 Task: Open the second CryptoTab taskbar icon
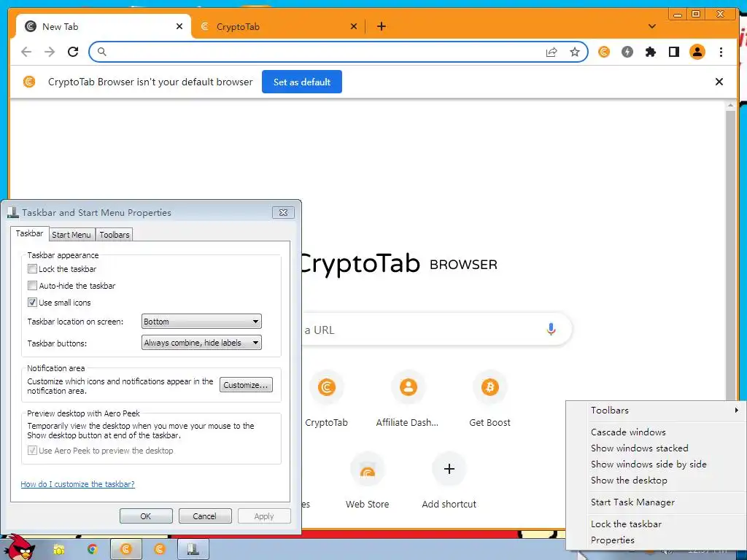tap(160, 550)
